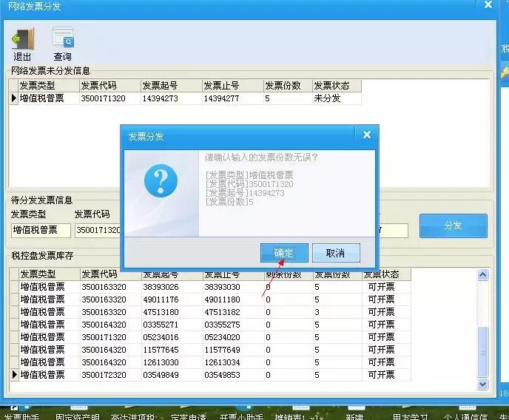Viewport: 509px width, 420px height.
Task: Select inventory row with start number 05234016
Action: 210,337
